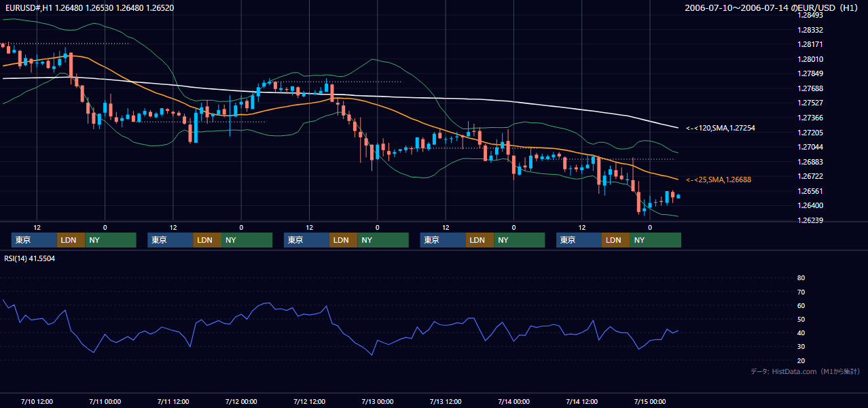Screen dimensions: 868x408
Task: Click price axis value 1.27688
Action: (810, 88)
